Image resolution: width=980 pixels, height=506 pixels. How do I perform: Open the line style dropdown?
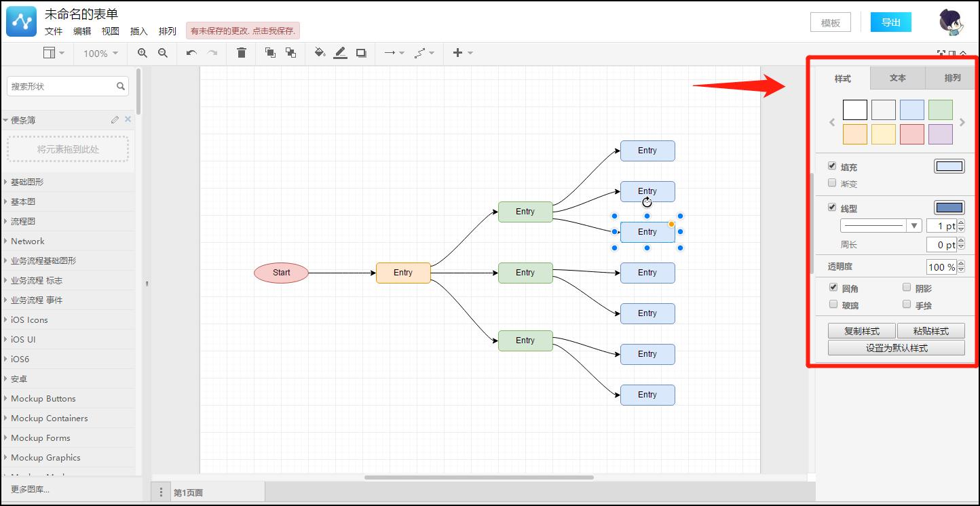tap(880, 226)
